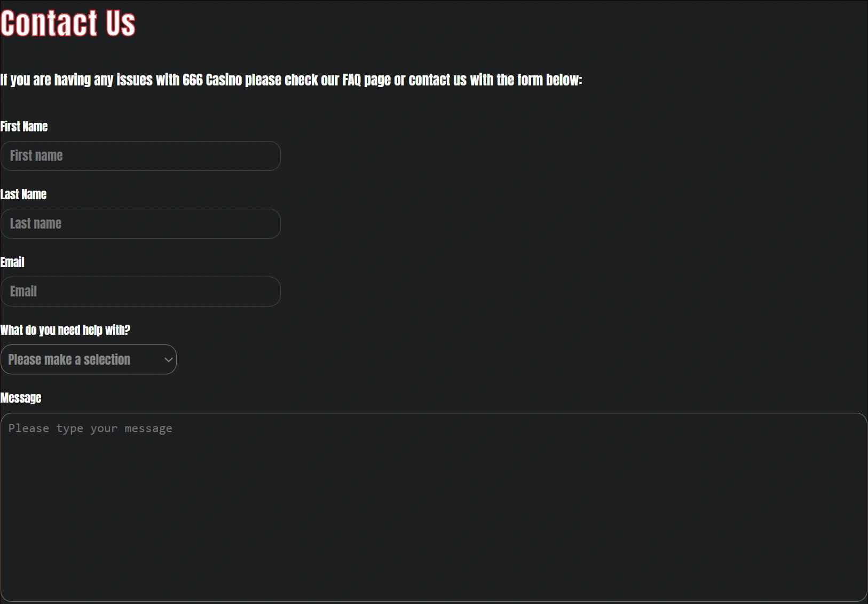Click the First name placeholder text

36,156
